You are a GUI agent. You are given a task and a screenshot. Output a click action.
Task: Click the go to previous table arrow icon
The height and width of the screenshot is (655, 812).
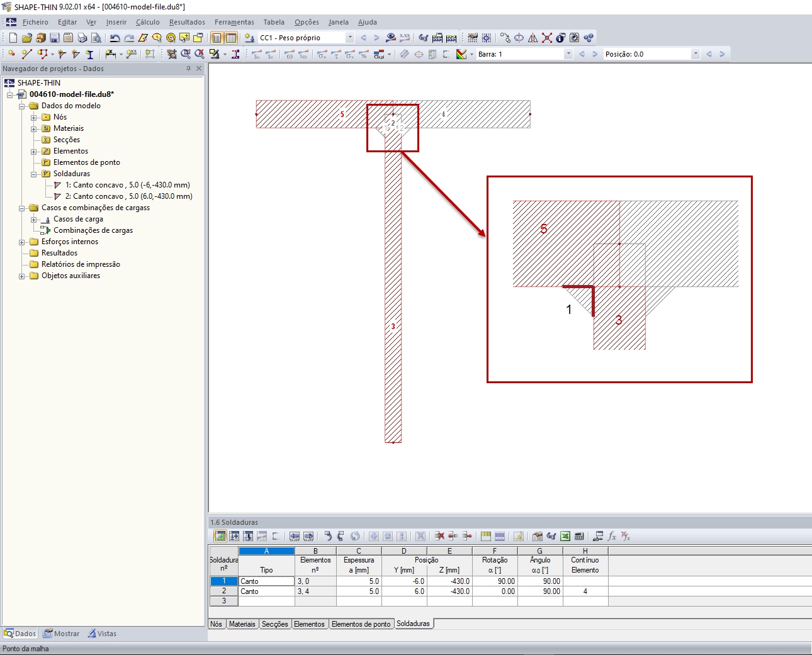pos(295,536)
